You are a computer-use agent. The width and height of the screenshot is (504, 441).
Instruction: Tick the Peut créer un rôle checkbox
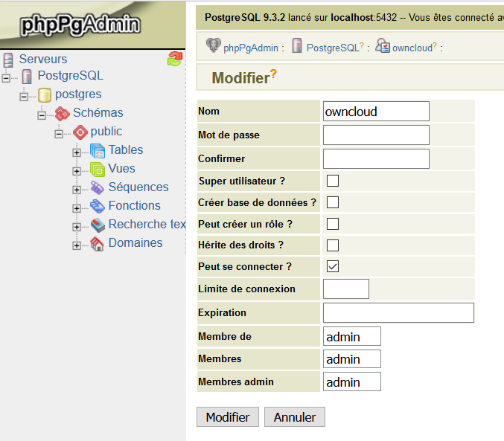pyautogui.click(x=333, y=224)
